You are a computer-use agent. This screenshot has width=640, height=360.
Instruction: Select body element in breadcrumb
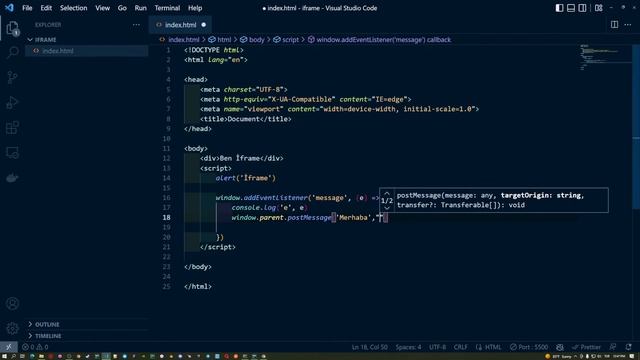(252, 40)
